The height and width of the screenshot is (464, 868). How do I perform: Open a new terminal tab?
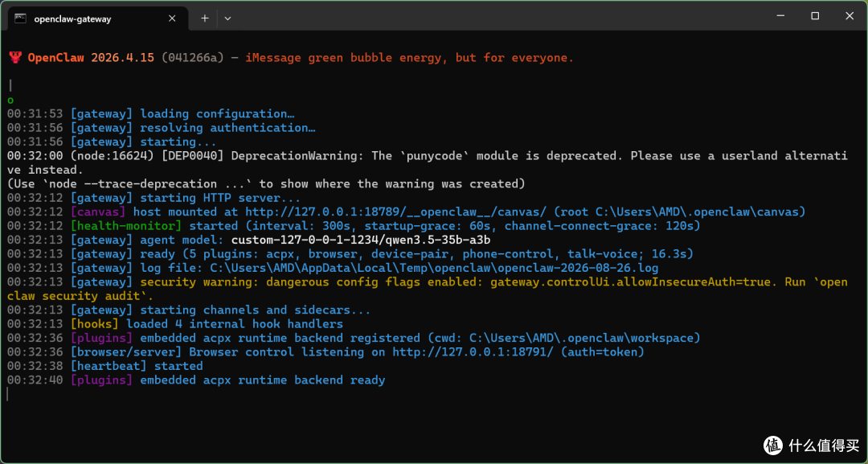(x=205, y=18)
